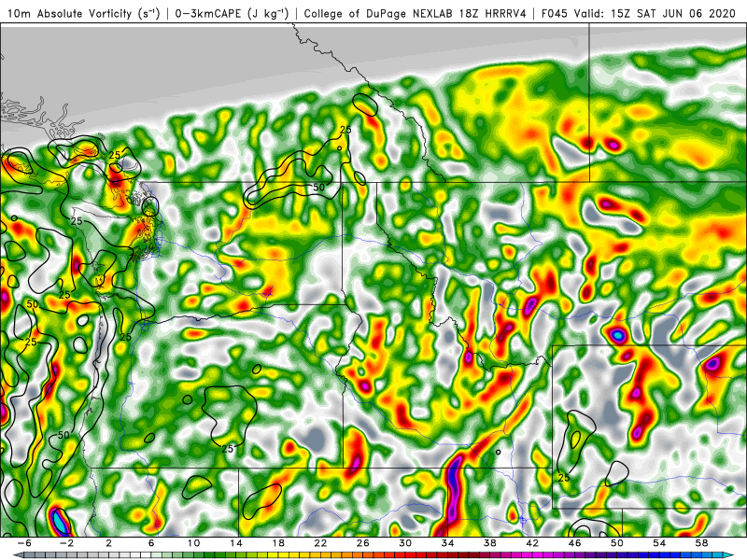Screen dimensions: 747x560
Task: Click the '10m Absolute Vorticity' title text
Action: point(69,13)
